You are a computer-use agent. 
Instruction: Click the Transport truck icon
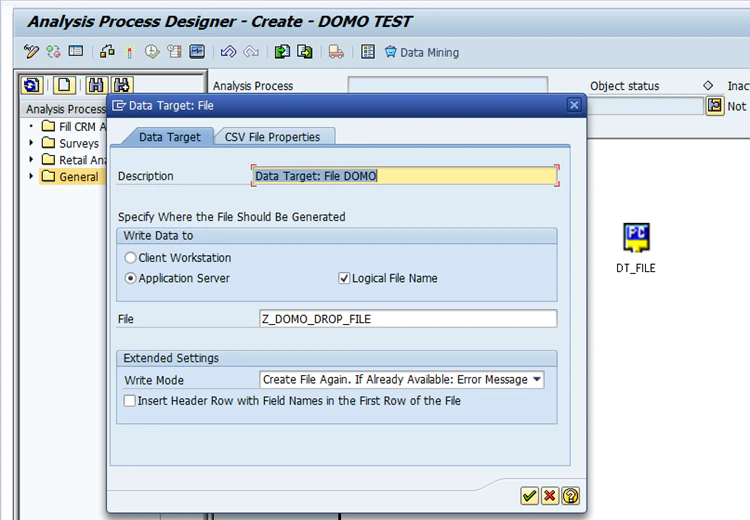pyautogui.click(x=336, y=52)
